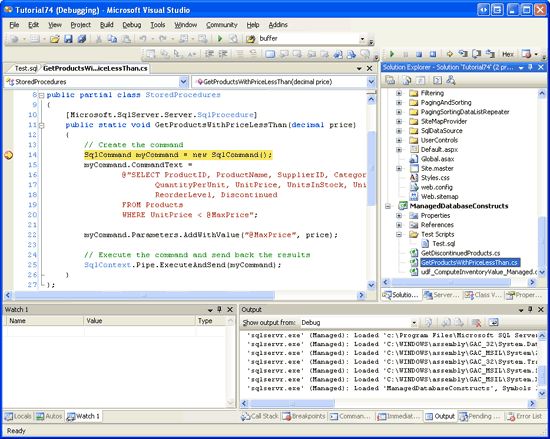Image resolution: width=550 pixels, height=439 pixels.
Task: Collapse the ManagedDatabaseConstructs project node
Action: (x=388, y=206)
